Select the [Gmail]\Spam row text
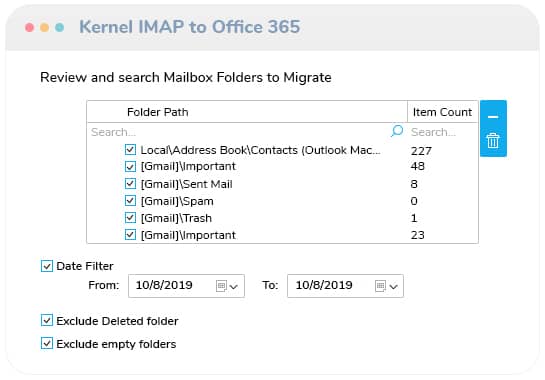Image resolution: width=545 pixels, height=380 pixels. coord(177,201)
